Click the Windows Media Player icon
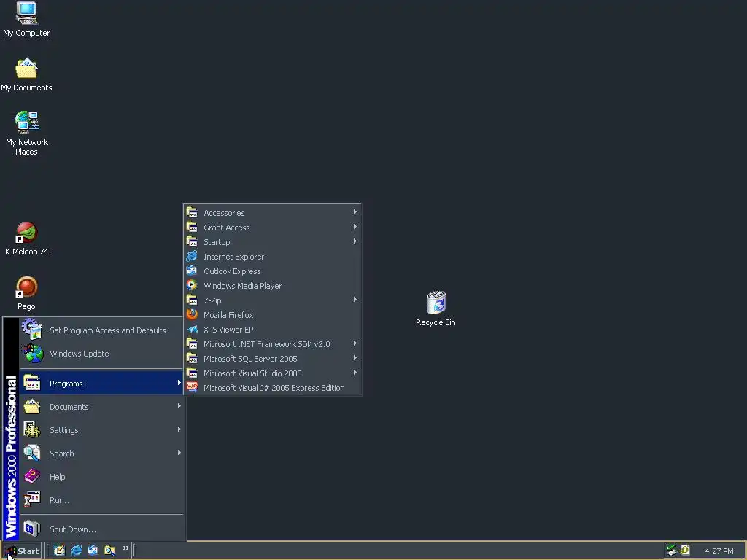The image size is (747, 560). tap(192, 285)
